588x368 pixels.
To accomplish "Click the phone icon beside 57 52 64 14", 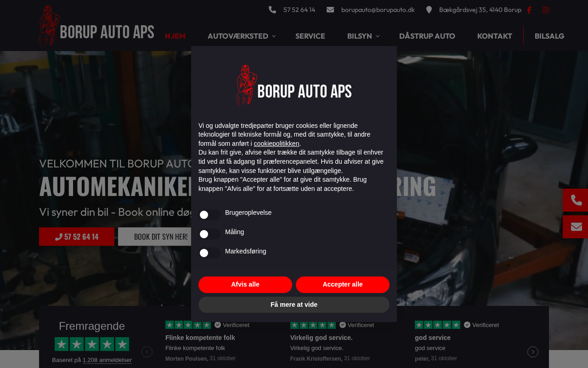I will pos(272,10).
